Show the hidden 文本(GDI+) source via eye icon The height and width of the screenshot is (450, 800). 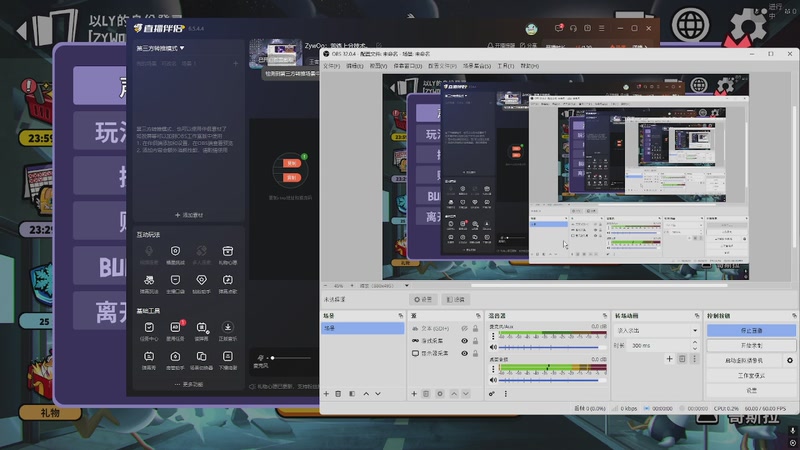click(464, 329)
